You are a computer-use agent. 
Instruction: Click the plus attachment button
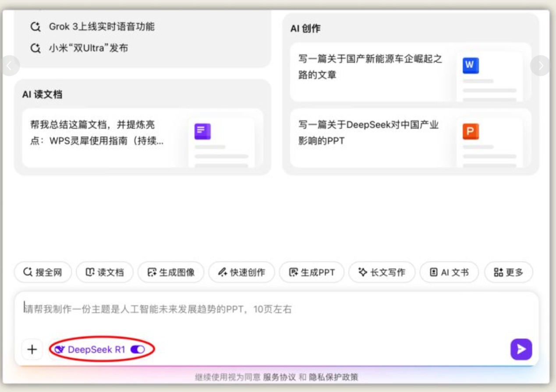pyautogui.click(x=32, y=350)
